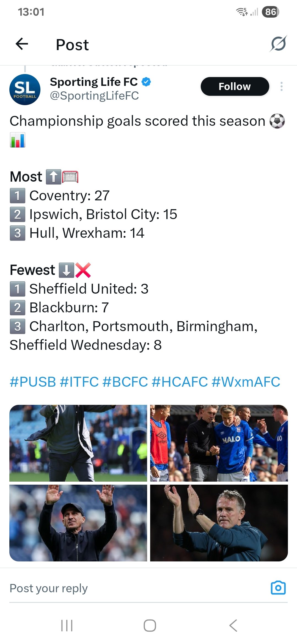Open the #PUSB hashtag
Image resolution: width=297 pixels, height=644 pixels.
point(33,382)
